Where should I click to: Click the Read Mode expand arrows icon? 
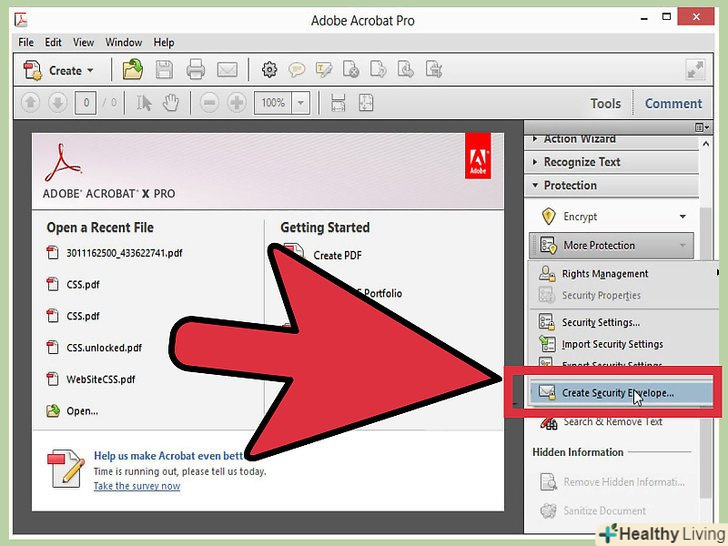695,70
